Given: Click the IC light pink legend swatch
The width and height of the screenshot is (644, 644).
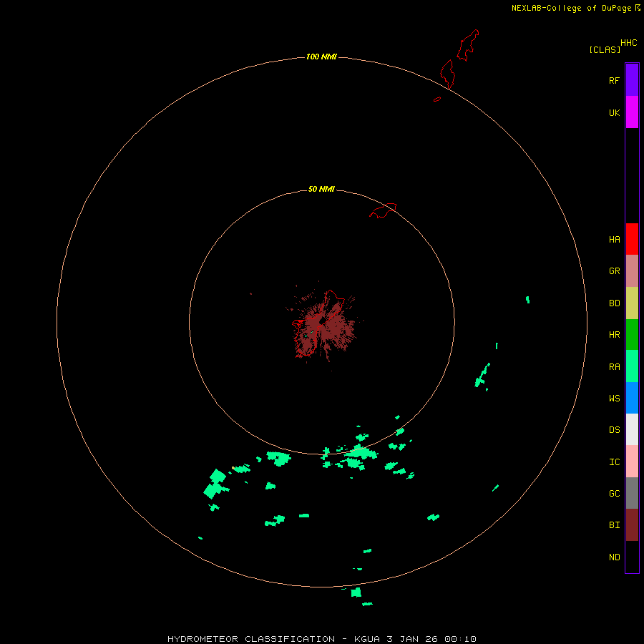Looking at the screenshot, I should 632,462.
